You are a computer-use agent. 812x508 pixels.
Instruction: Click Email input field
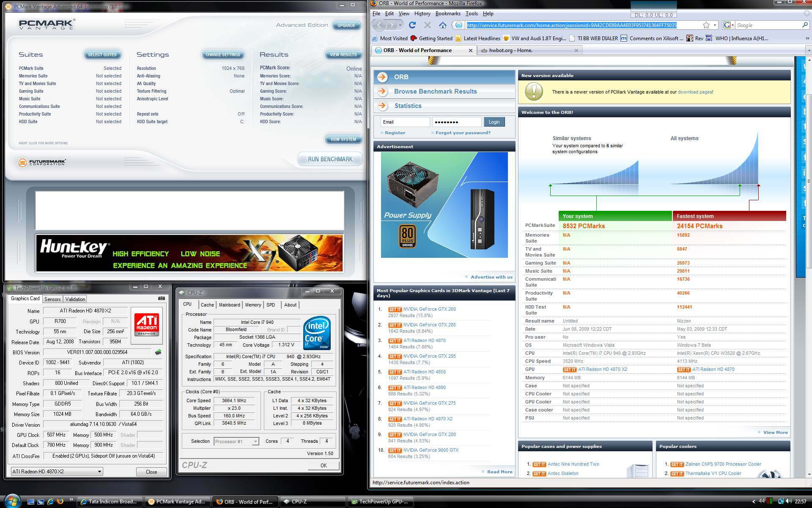[x=405, y=122]
